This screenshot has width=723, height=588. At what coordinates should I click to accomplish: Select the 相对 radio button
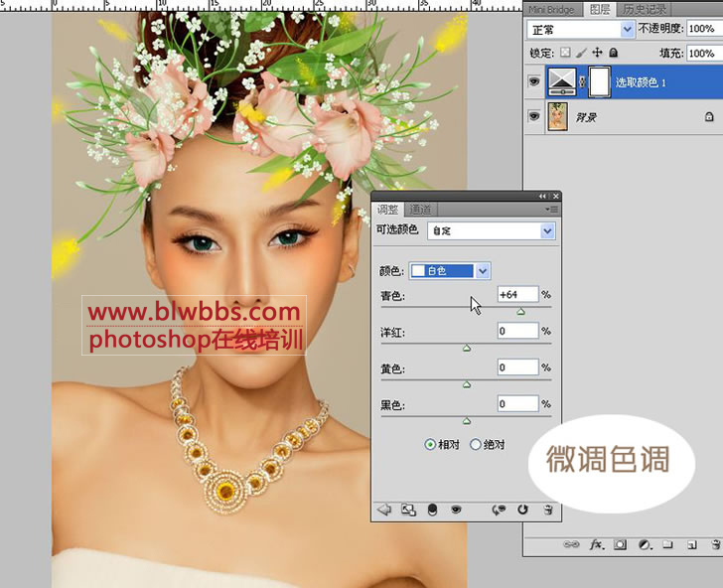click(x=430, y=445)
